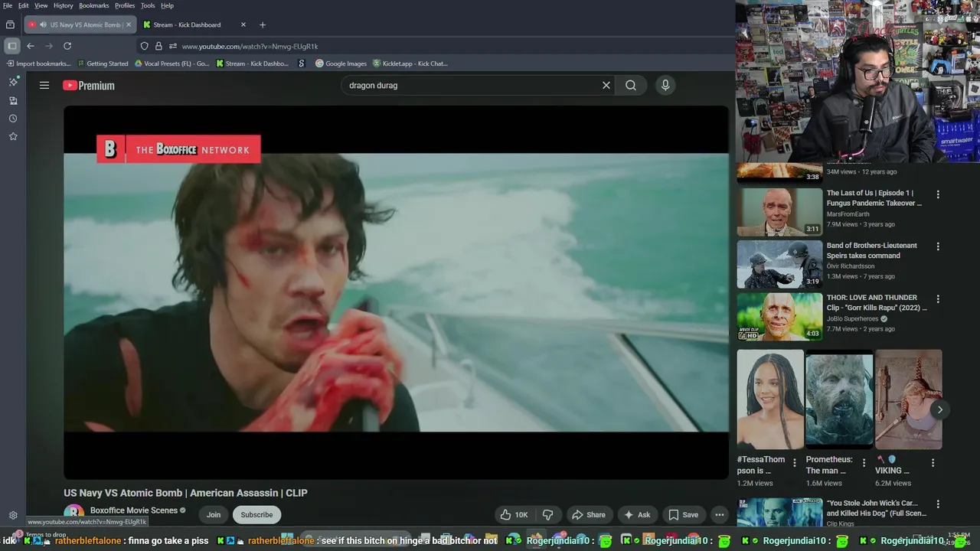Viewport: 980px width, 551px height.
Task: Clear the search box text
Action: click(606, 86)
